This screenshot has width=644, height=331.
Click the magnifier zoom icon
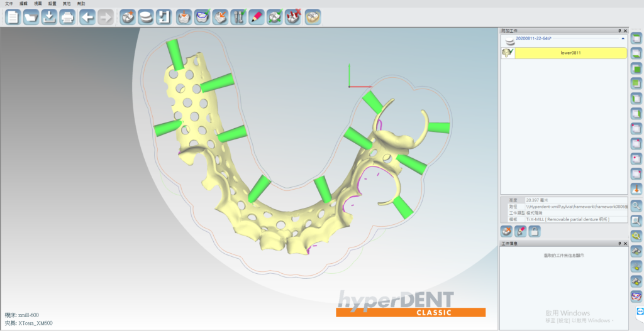pyautogui.click(x=636, y=205)
